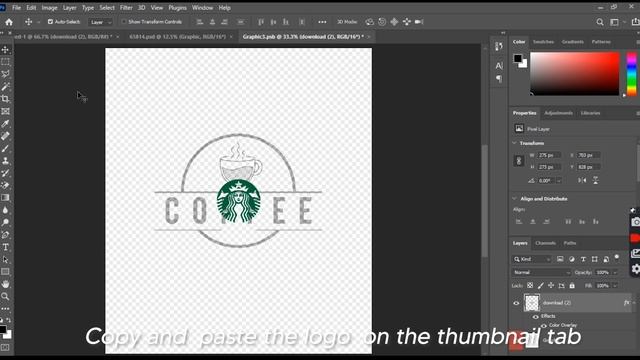Open the rotation angle dropdown
640x360 pixels.
click(x=559, y=180)
